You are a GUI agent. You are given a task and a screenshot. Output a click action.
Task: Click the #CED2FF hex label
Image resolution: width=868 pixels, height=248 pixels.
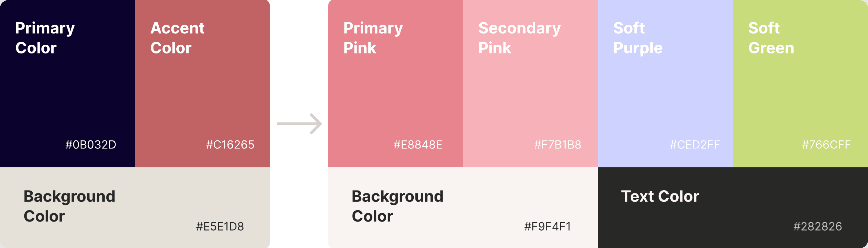(695, 145)
